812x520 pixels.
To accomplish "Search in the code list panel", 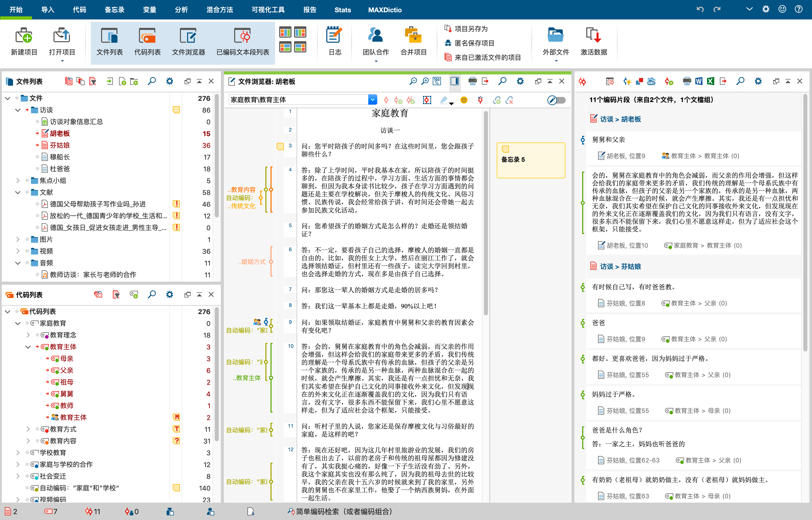I will 152,295.
